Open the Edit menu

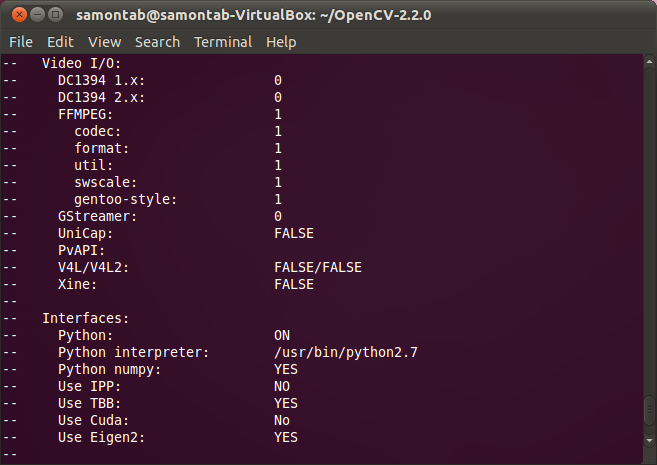(x=60, y=42)
